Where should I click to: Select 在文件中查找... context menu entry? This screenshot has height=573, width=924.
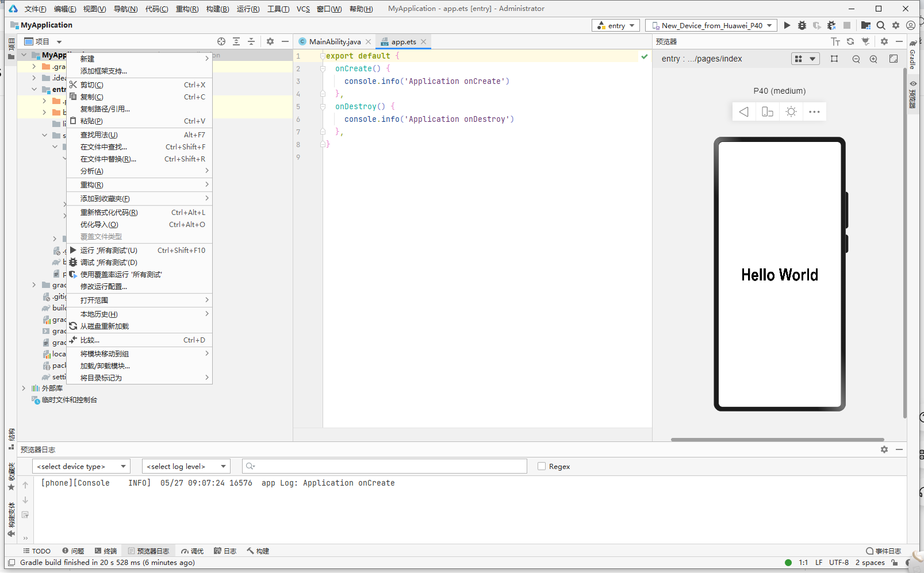pos(140,147)
